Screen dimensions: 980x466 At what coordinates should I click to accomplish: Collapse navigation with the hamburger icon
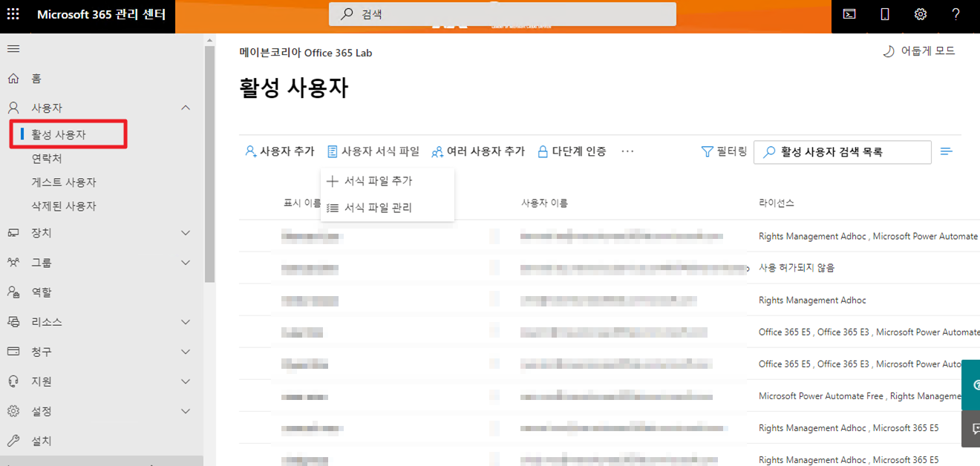click(13, 49)
